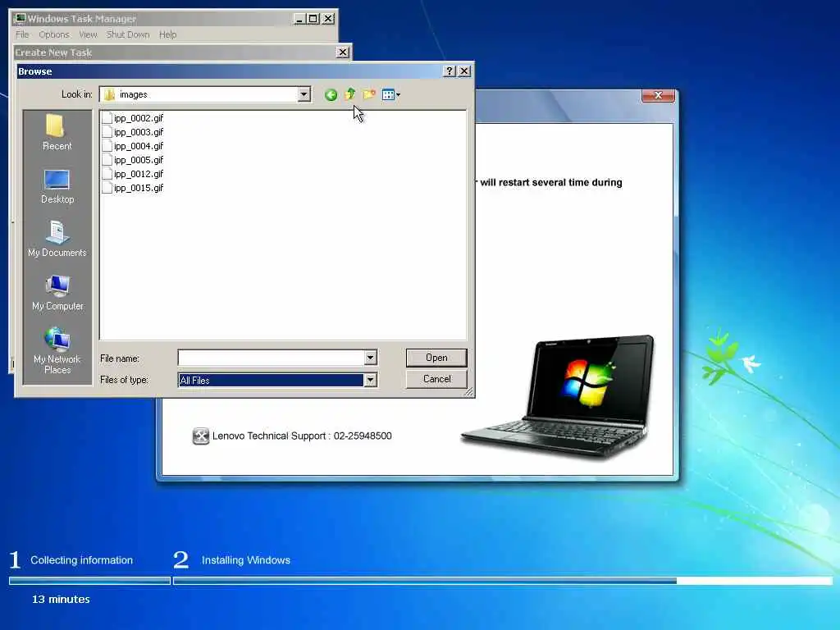840x630 pixels.
Task: Create a new folder in Browse dialog
Action: coord(369,95)
